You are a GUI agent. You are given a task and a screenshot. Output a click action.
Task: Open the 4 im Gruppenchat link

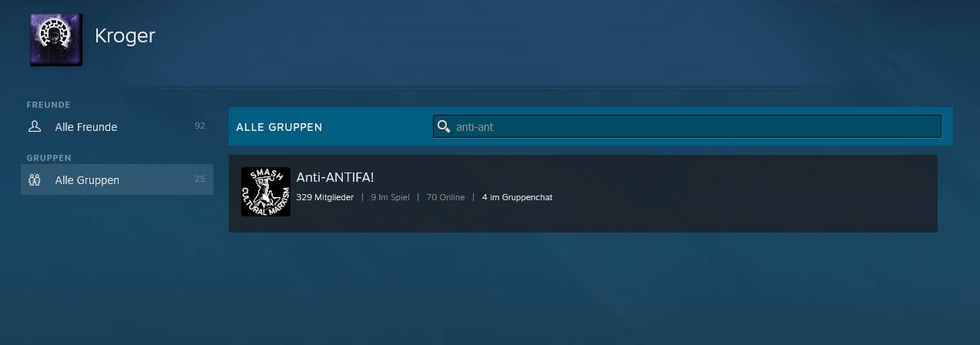tap(517, 197)
